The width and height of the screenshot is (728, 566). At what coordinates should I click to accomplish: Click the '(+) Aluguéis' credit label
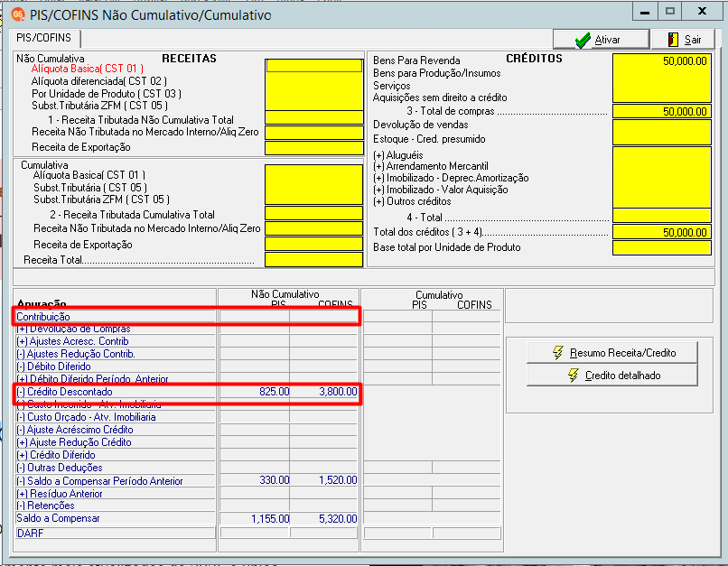(398, 155)
